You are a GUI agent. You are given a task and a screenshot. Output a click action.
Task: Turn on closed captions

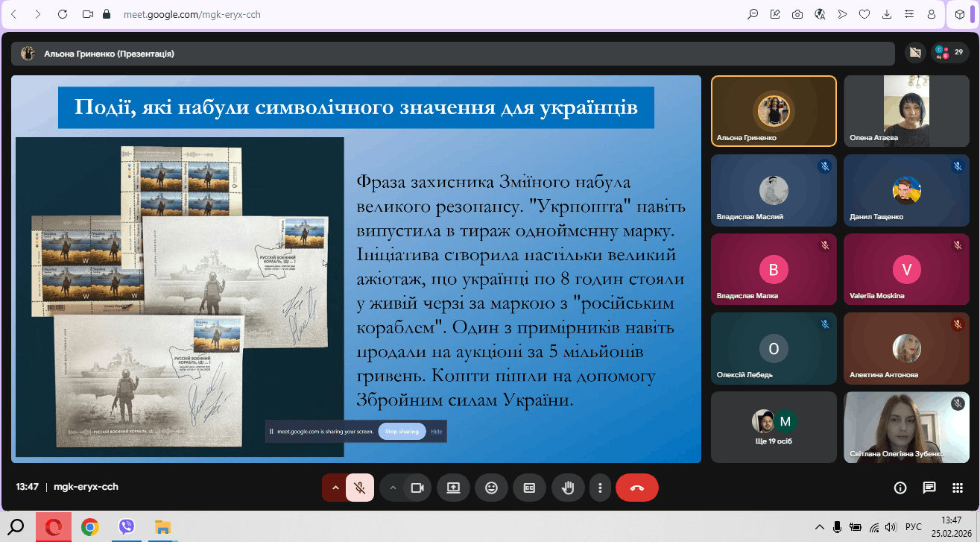point(529,488)
